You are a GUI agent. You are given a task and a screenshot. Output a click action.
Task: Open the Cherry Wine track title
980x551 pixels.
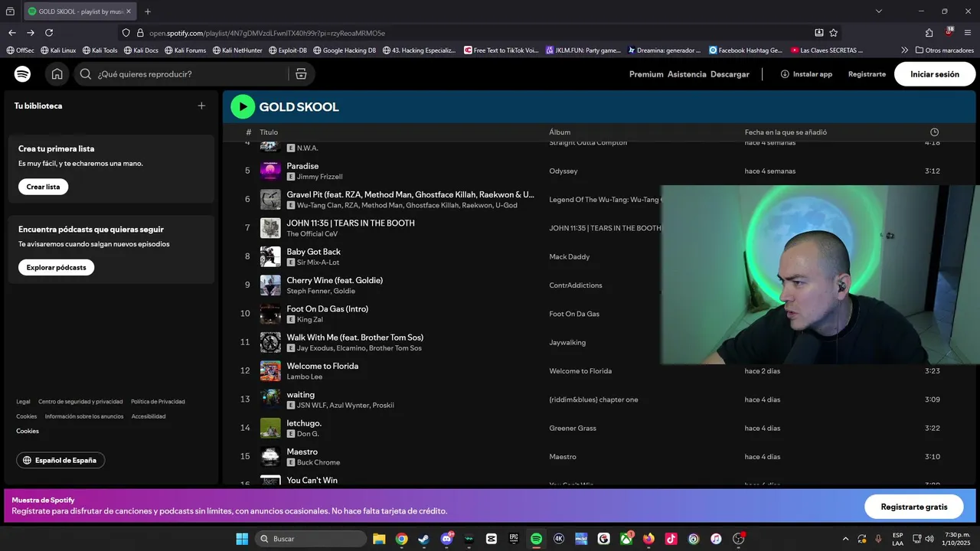pyautogui.click(x=335, y=280)
